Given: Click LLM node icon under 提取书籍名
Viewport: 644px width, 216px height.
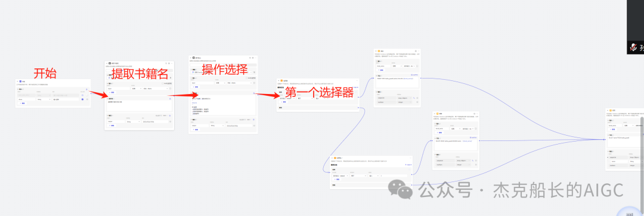Looking at the screenshot, I should click(x=110, y=63).
